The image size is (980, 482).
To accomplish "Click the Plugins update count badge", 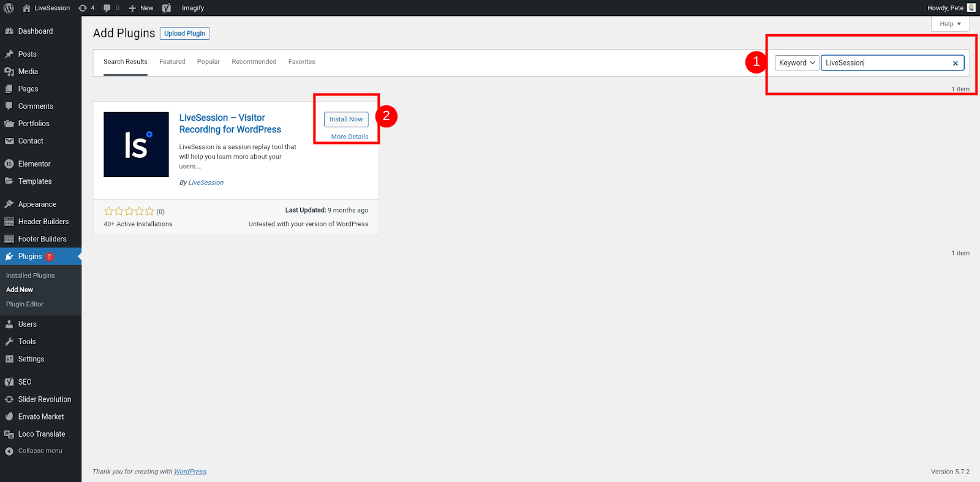I will (x=50, y=257).
